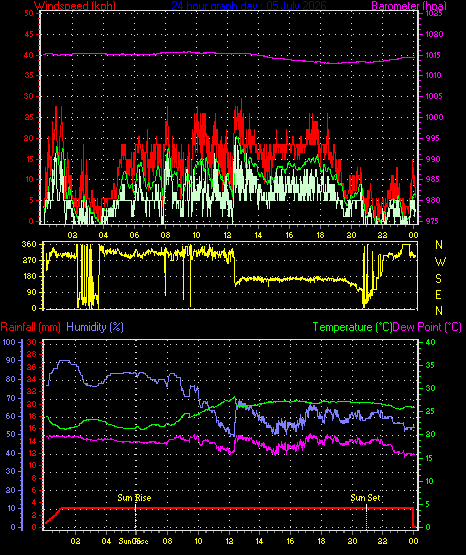Click the Barometer (hpa) axis title
Image resolution: width=466 pixels, height=555 pixels.
coord(409,6)
